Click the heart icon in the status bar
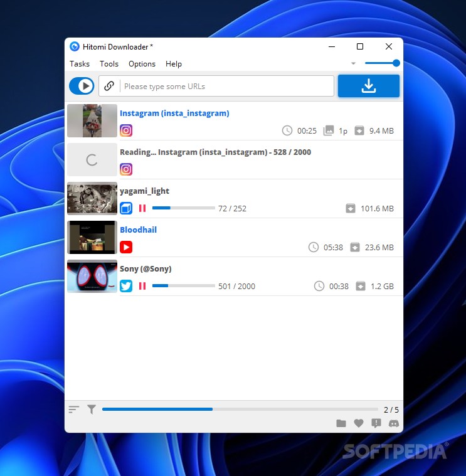This screenshot has height=476, width=466. coord(359,423)
